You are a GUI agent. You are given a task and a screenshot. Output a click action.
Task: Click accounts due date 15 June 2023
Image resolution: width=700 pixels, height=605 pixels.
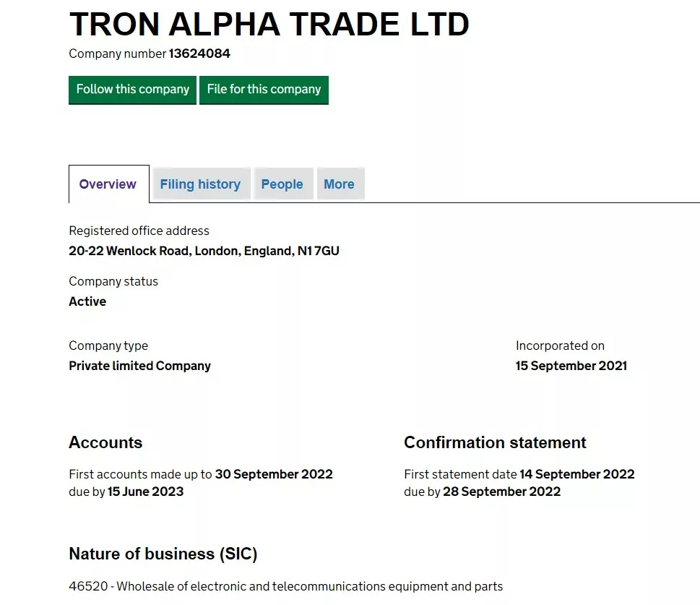click(x=145, y=492)
